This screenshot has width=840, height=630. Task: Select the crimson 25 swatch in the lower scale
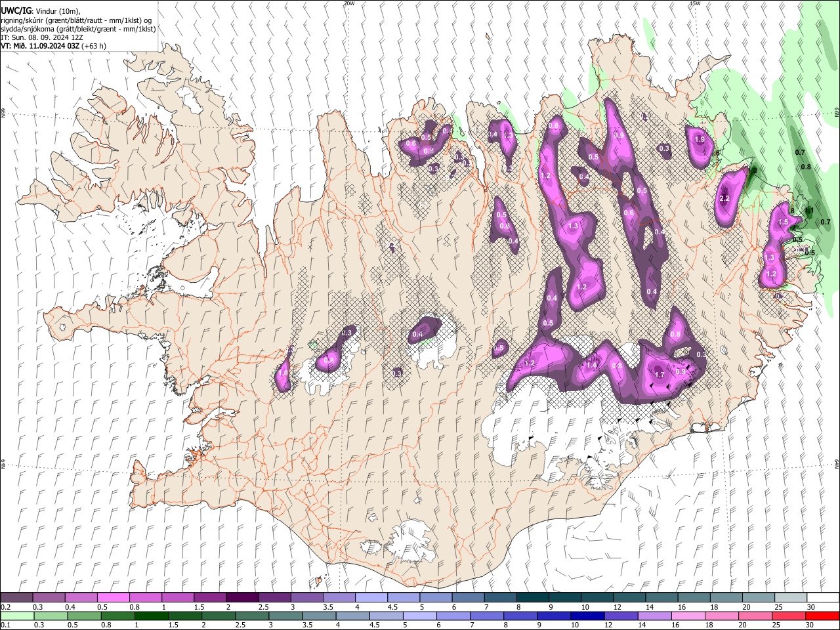click(789, 616)
